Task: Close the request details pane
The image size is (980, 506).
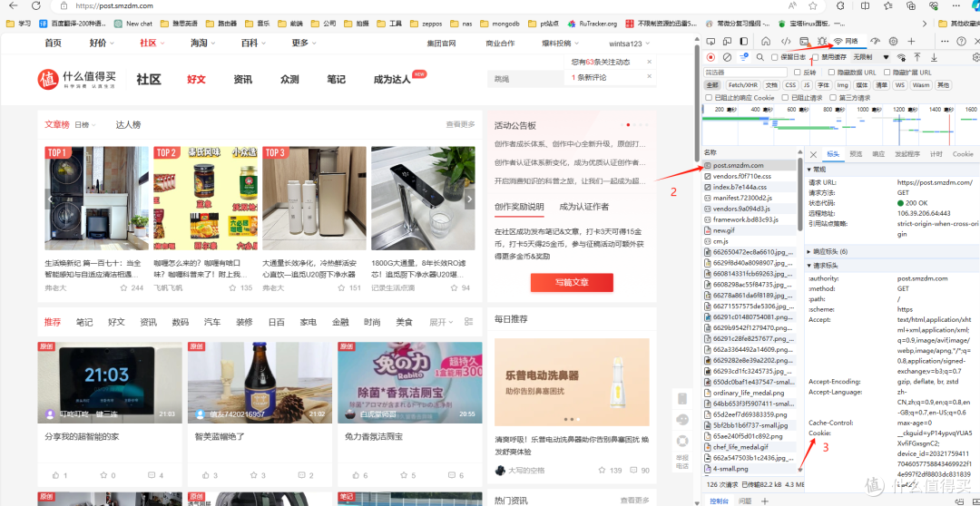Action: coord(813,153)
